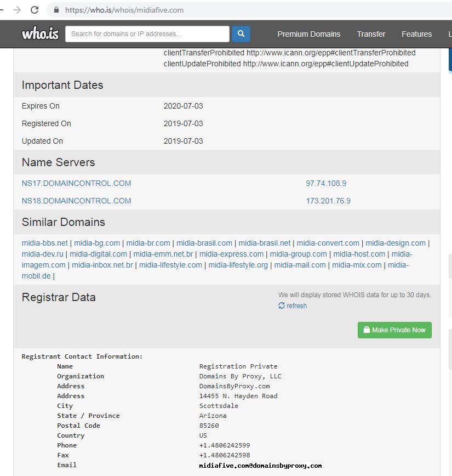The height and width of the screenshot is (476, 452).
Task: Click the phone number +1.4806242599
Action: [225, 445]
